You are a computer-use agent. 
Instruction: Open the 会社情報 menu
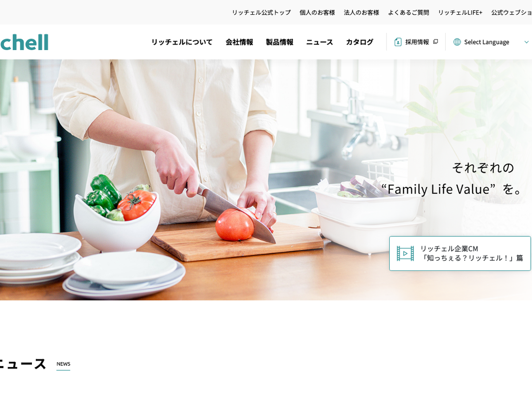[239, 42]
